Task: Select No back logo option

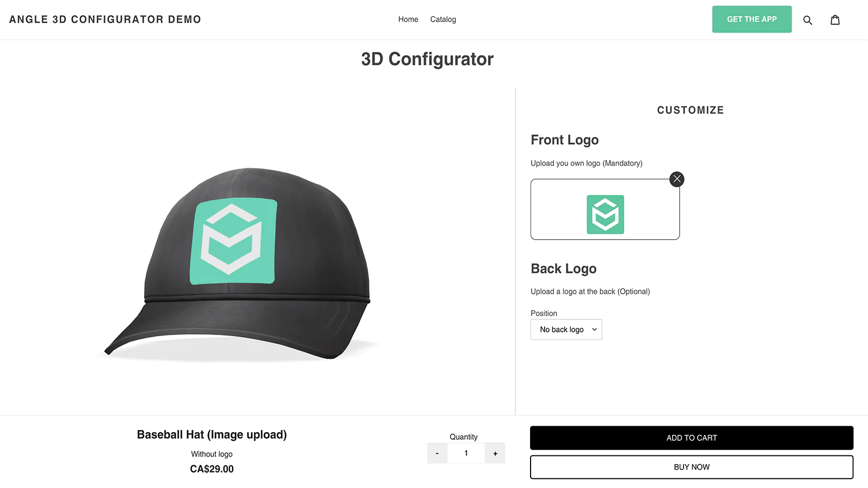Action: click(561, 329)
